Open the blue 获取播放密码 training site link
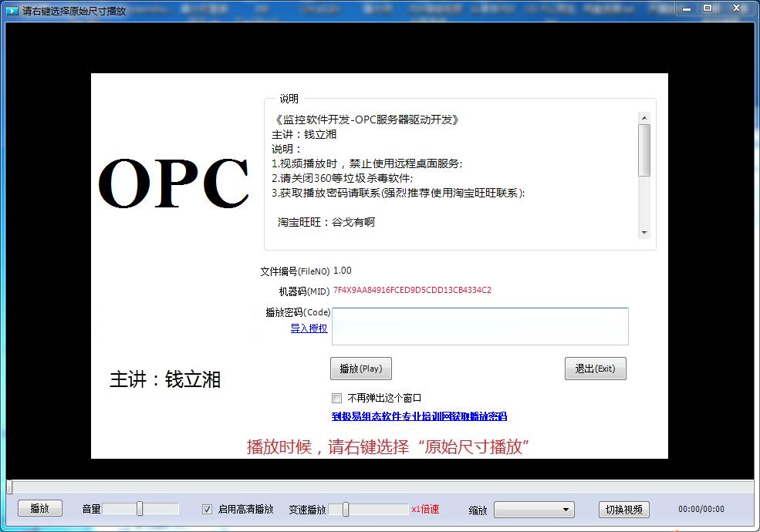Viewport: 760px width, 532px height. pos(419,416)
